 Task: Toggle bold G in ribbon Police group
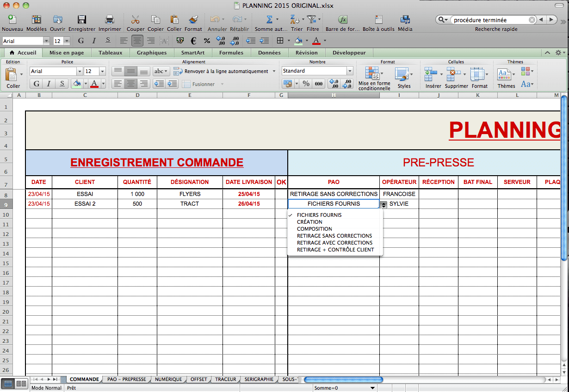coord(36,84)
